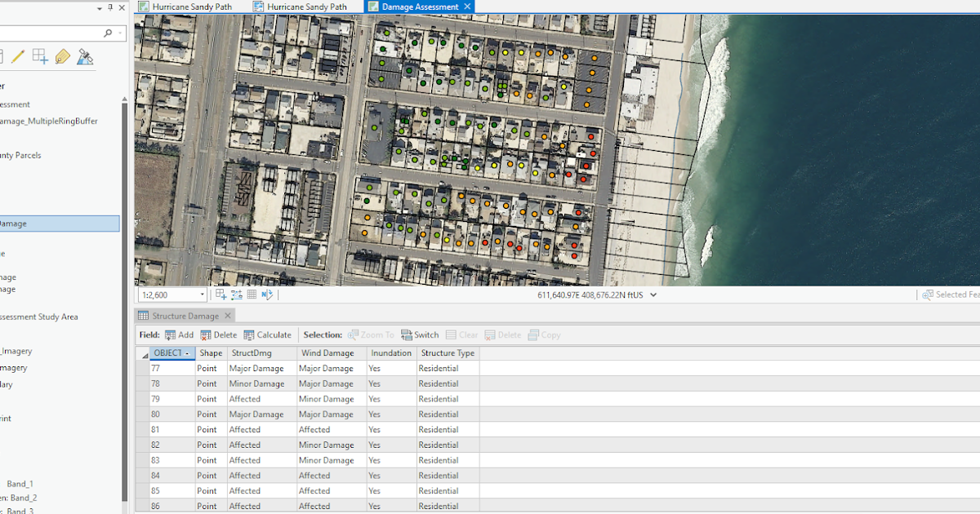This screenshot has width=980, height=514.
Task: Click the labeling tag icon in Contents pane
Action: coord(63,57)
